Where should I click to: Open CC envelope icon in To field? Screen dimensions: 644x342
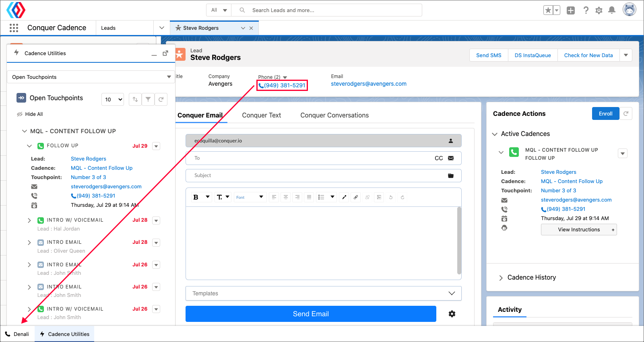tap(451, 158)
